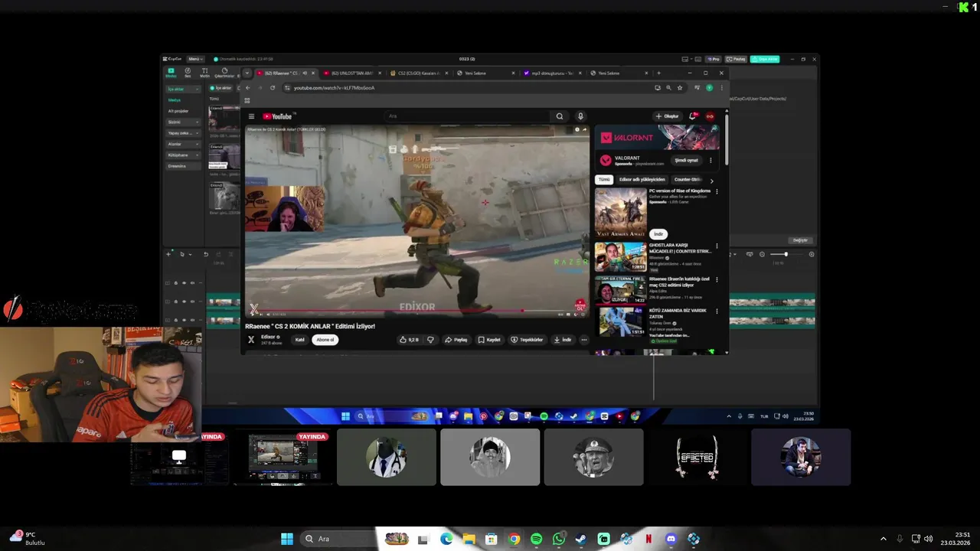Open Chrome tab search chevron
The width and height of the screenshot is (980, 551).
(247, 73)
